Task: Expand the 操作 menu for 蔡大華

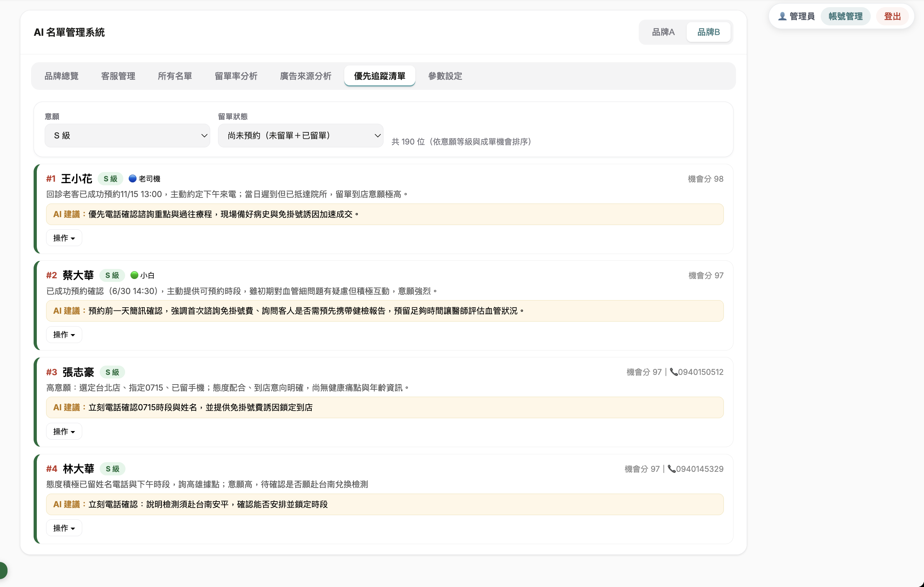Action: [64, 335]
